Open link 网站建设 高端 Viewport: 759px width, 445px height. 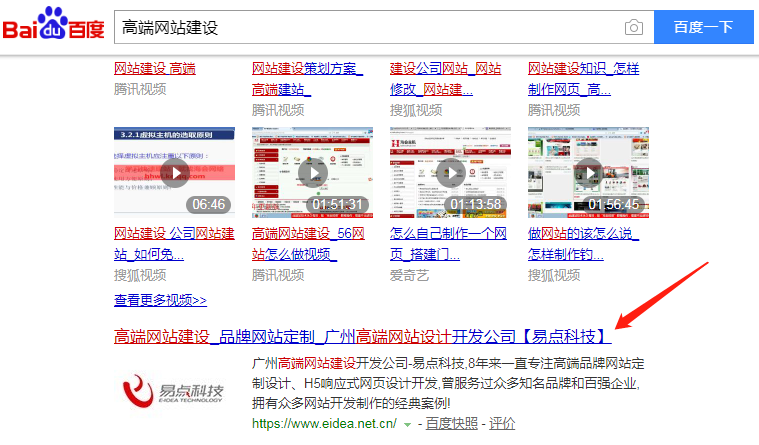click(155, 69)
